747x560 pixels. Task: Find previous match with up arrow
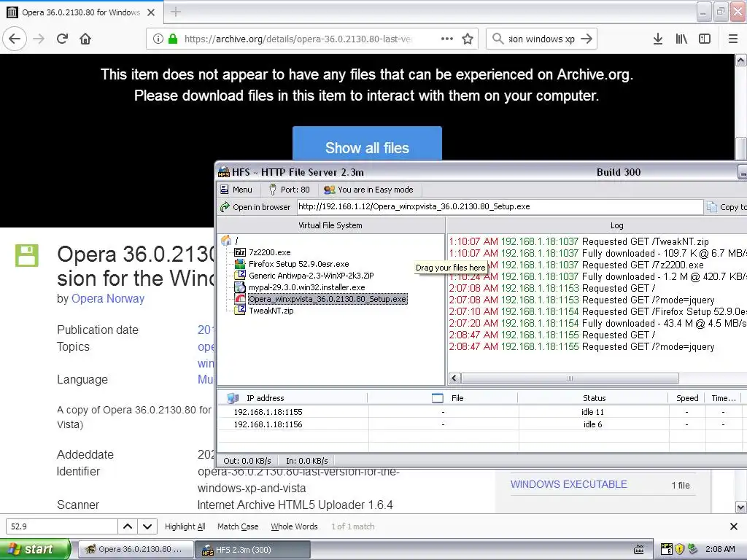[x=128, y=526]
